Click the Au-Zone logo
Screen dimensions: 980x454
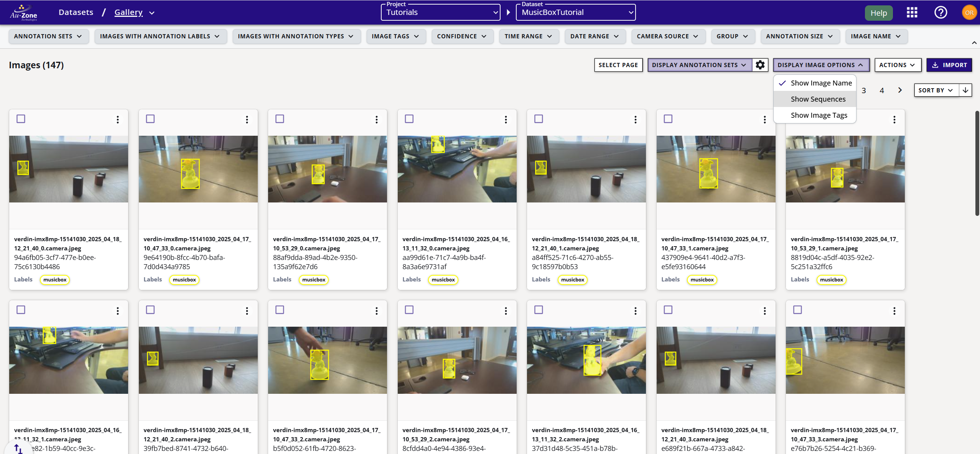point(24,12)
